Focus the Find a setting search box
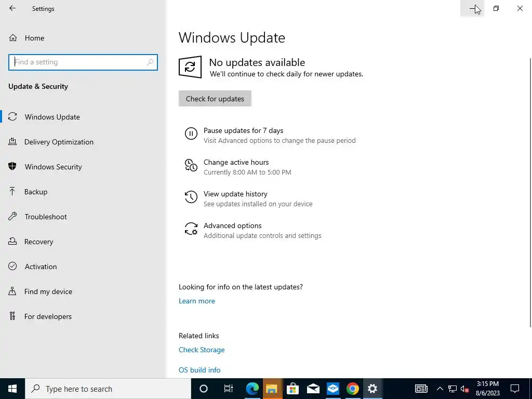532x399 pixels. (x=83, y=62)
